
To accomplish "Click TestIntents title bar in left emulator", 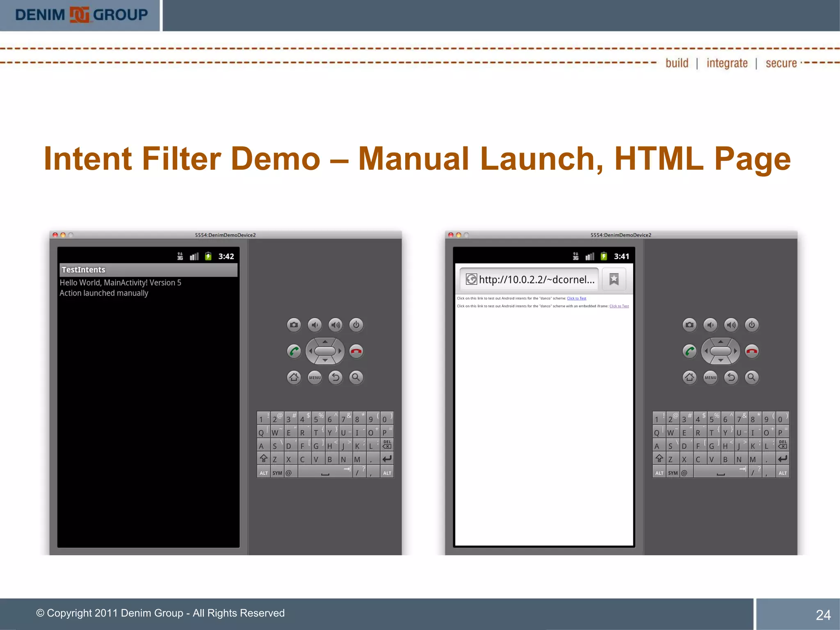I will (148, 270).
